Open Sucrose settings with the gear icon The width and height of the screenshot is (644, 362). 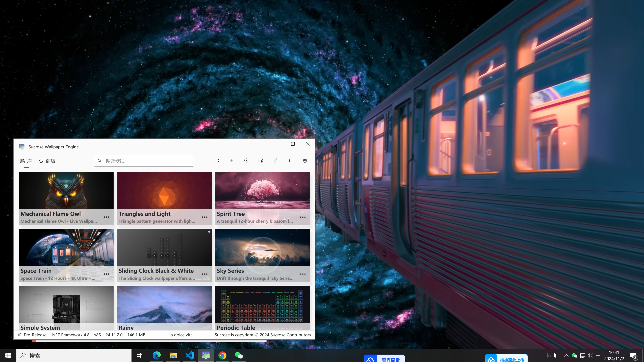[305, 161]
